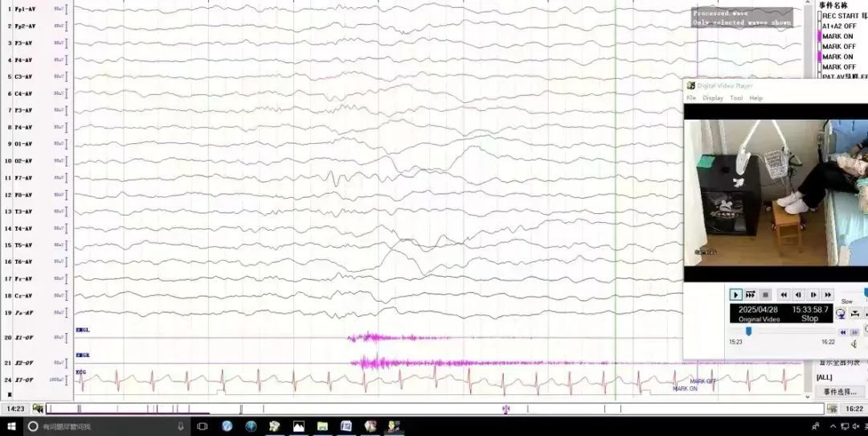This screenshot has height=436, width=868.
Task: Click the speaker volume icon
Action: tap(853, 343)
